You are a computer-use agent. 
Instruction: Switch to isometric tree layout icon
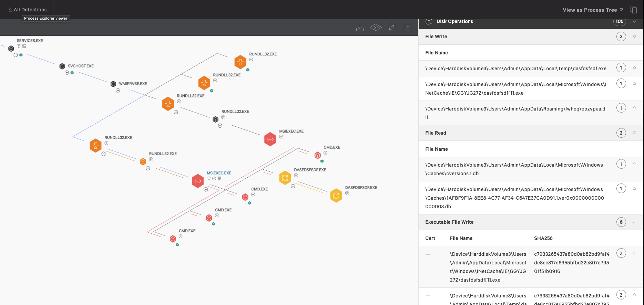[376, 27]
